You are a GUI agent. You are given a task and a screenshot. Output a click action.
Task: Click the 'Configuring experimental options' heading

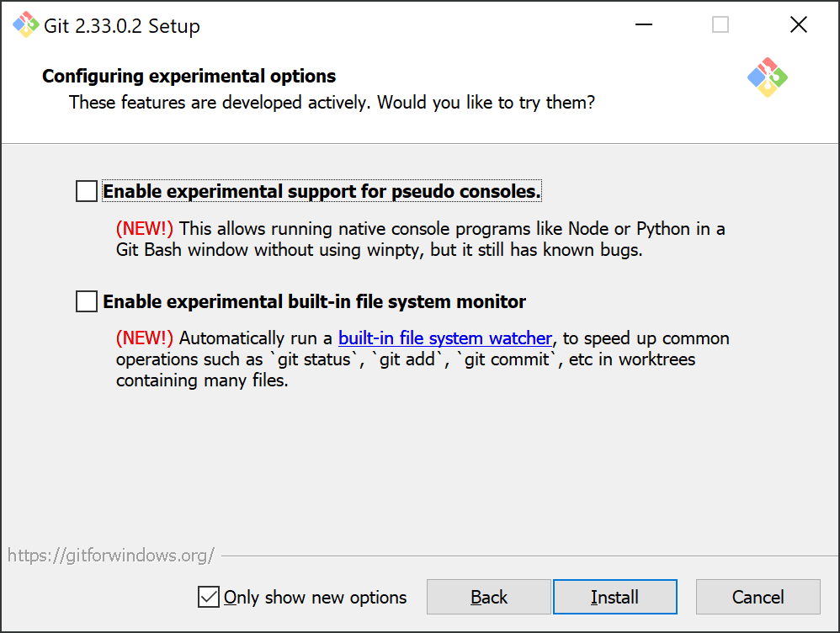pos(189,76)
